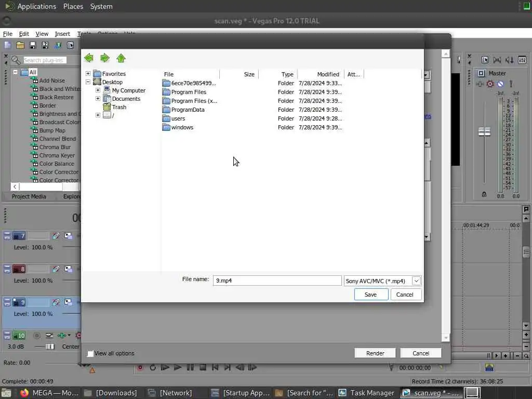
Task: Click the green forward arrow in save dialog
Action: (x=105, y=58)
